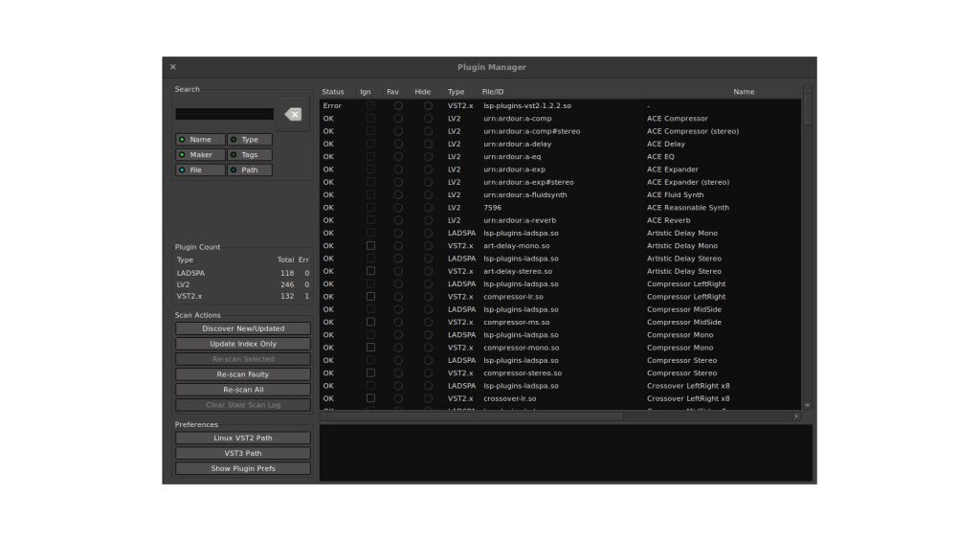Image resolution: width=980 pixels, height=541 pixels.
Task: Click right arrow of horizontal scrollbar
Action: coord(795,417)
